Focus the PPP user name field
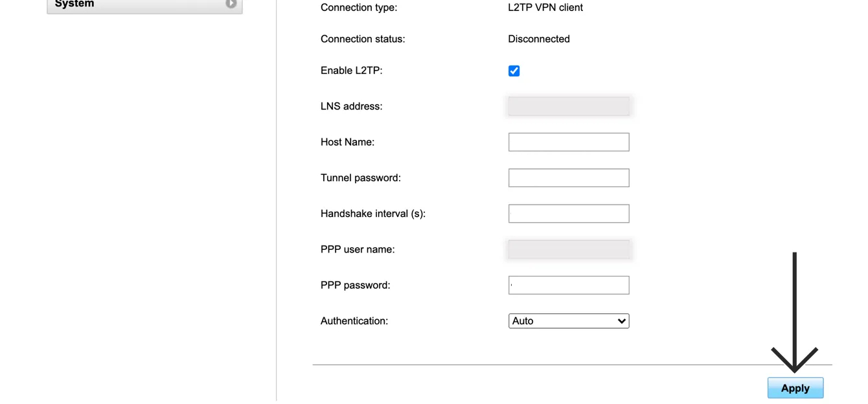The height and width of the screenshot is (404, 868). [x=568, y=249]
